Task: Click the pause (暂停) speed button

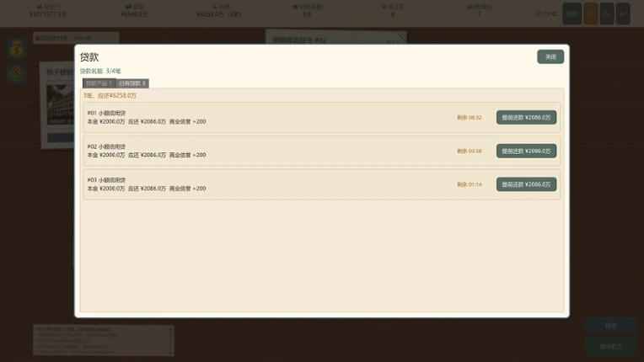Action: [x=572, y=14]
